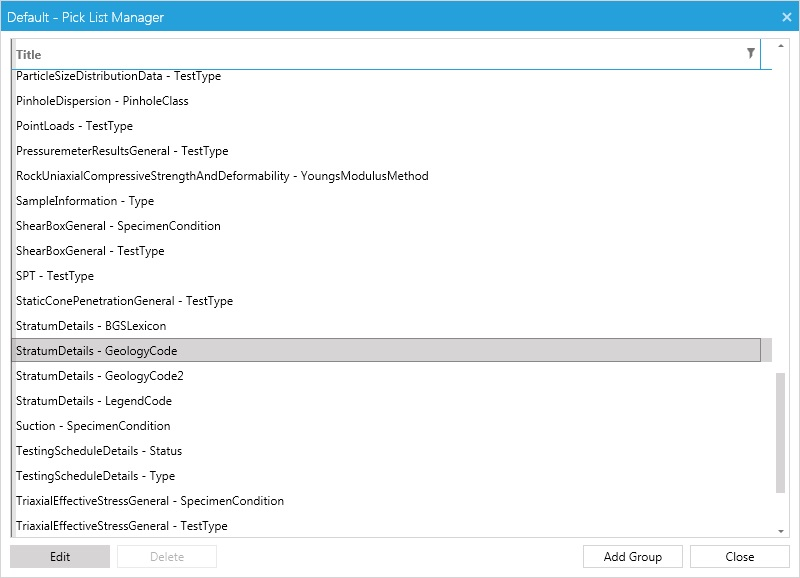The width and height of the screenshot is (800, 578).
Task: Sort by the Title column header
Action: [29, 55]
